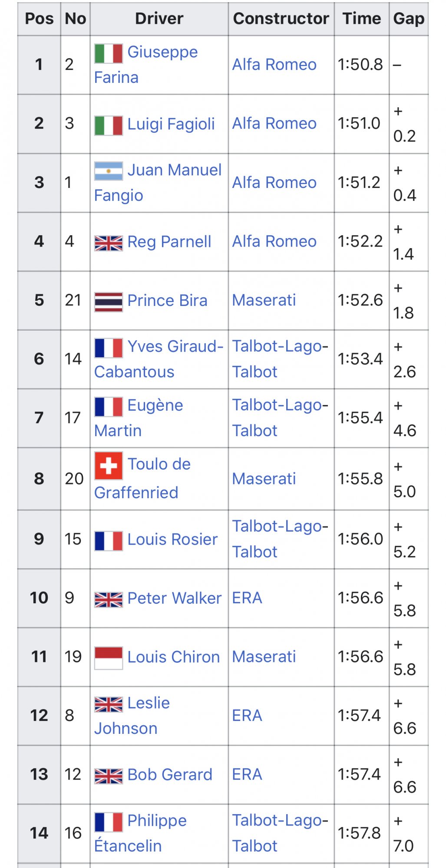Open the Luigi Fagioli driver link
Viewport: 446px width, 868px height.
point(171,124)
